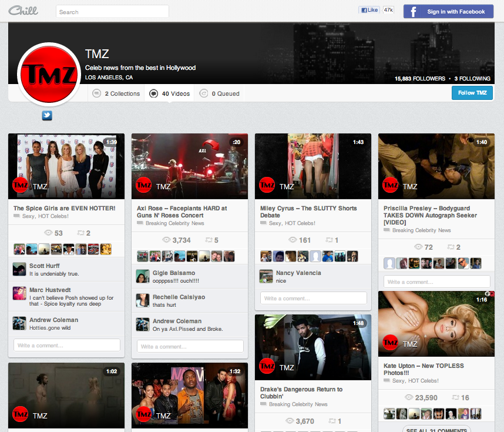Click the 2 Collections icon
Image resolution: width=504 pixels, height=432 pixels.
coord(96,93)
